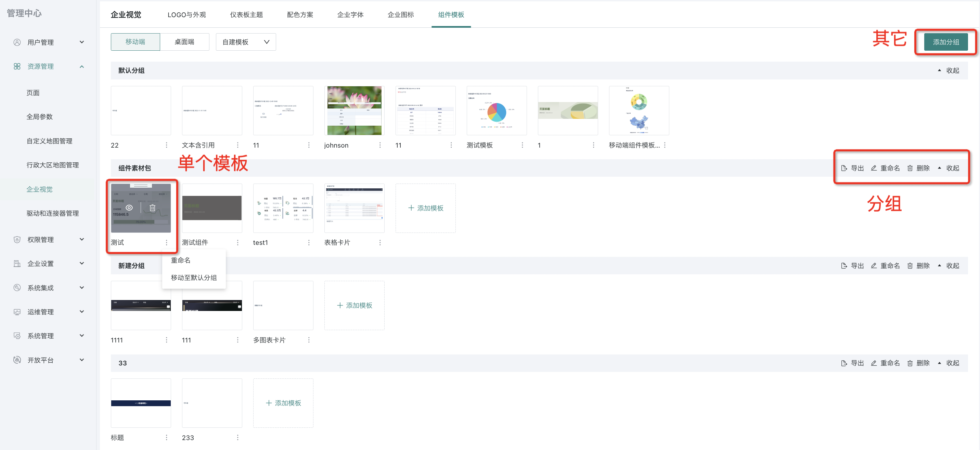Click the 运维管理 monitor icon

[x=17, y=312]
